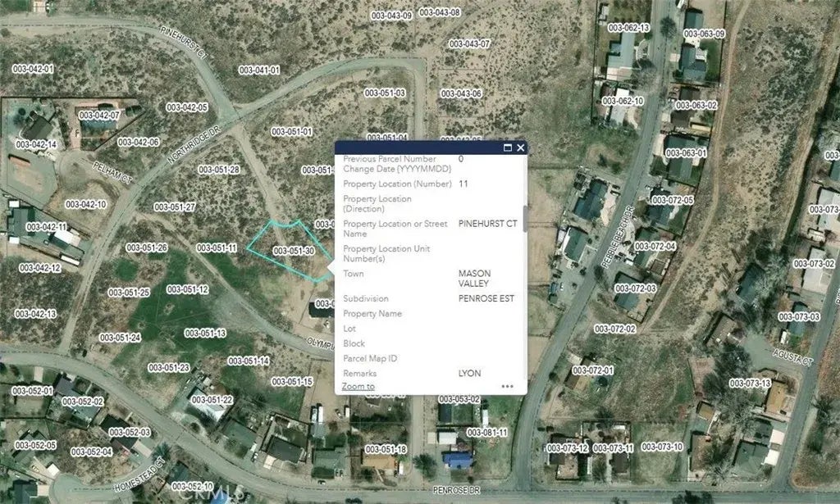840x504 pixels.
Task: Select parcel 003-051-22
Action: click(212, 399)
